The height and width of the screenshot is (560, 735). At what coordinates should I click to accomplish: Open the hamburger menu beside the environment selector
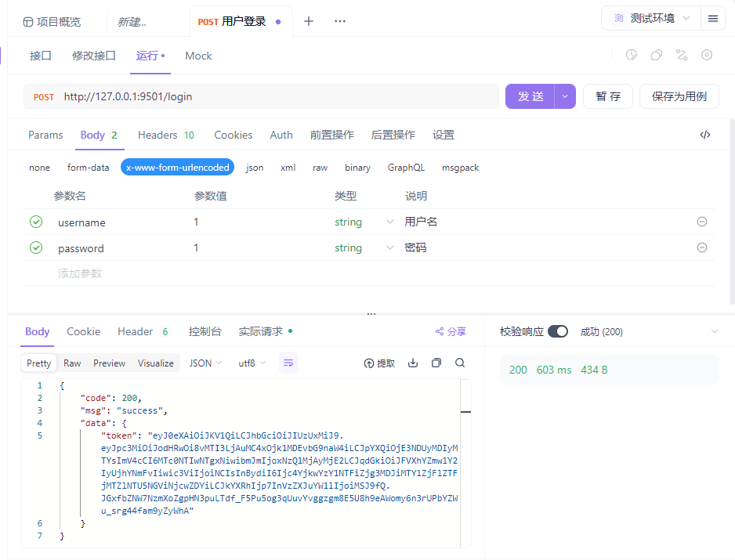click(712, 19)
